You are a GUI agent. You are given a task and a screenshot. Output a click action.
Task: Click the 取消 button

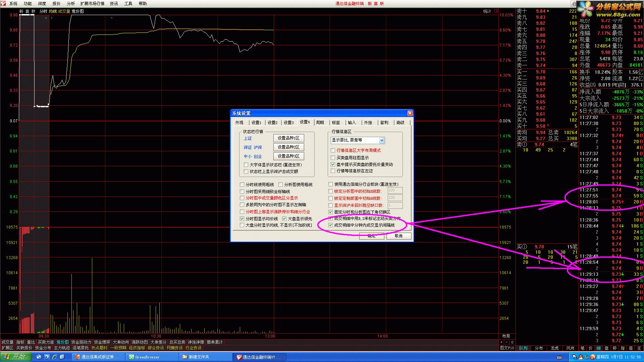[398, 236]
